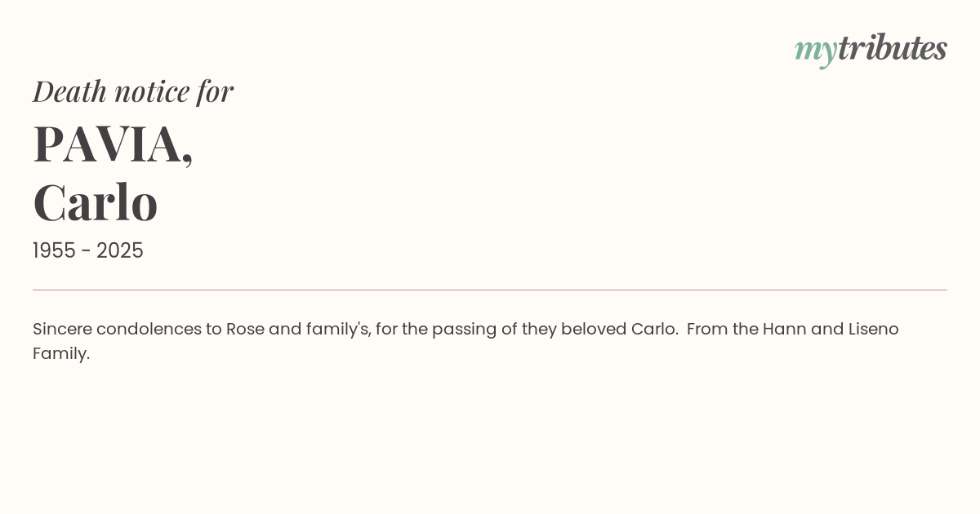
Task: Click the large first name "Carlo" in the title
Action: [x=95, y=202]
